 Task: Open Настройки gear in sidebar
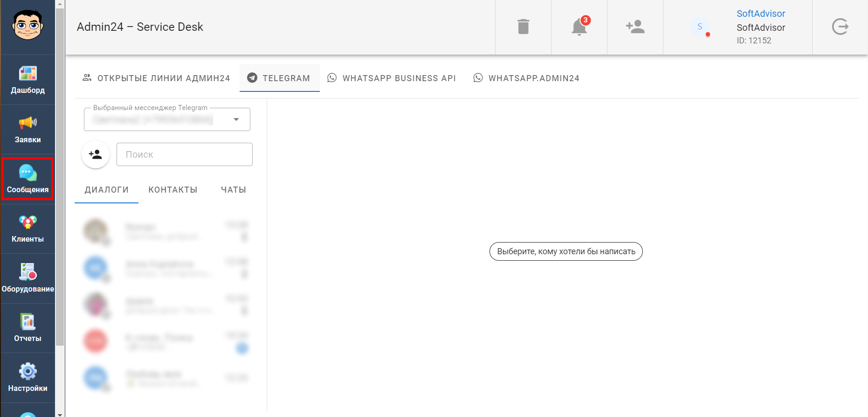pos(28,378)
